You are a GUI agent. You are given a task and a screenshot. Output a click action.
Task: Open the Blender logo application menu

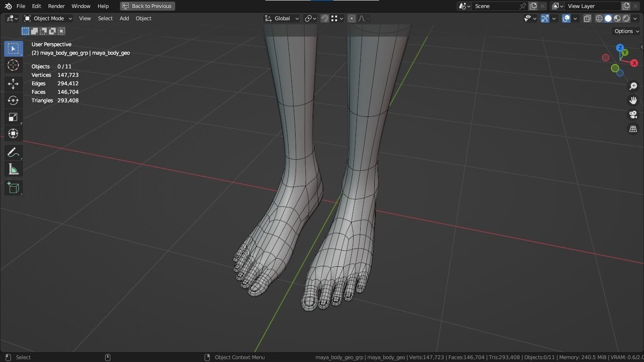8,6
